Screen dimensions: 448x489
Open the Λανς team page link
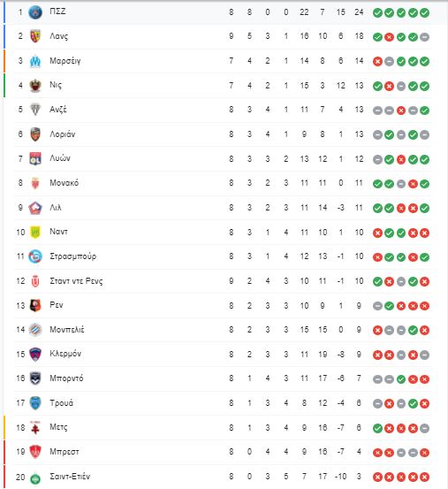(x=58, y=36)
